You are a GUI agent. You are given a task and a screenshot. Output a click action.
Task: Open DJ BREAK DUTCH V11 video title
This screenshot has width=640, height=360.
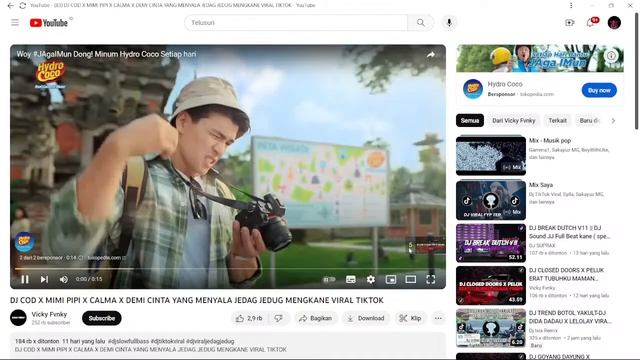coord(569,232)
